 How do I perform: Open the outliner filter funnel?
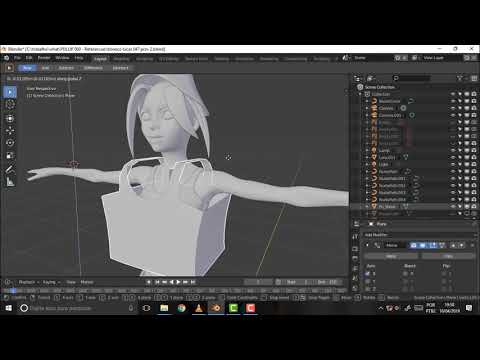tap(460, 78)
